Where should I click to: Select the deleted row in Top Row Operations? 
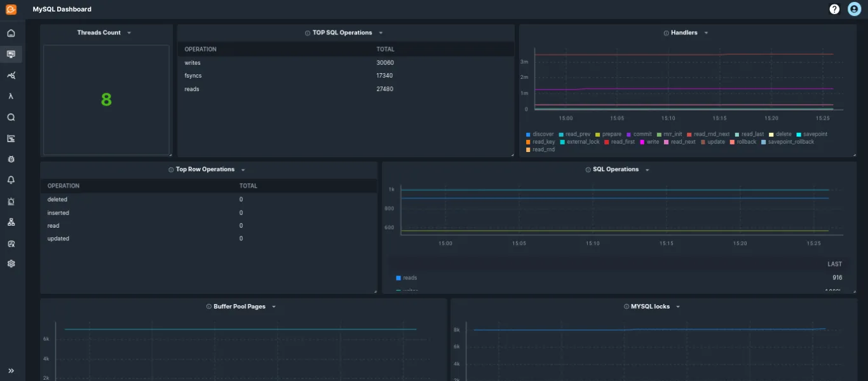click(209, 200)
